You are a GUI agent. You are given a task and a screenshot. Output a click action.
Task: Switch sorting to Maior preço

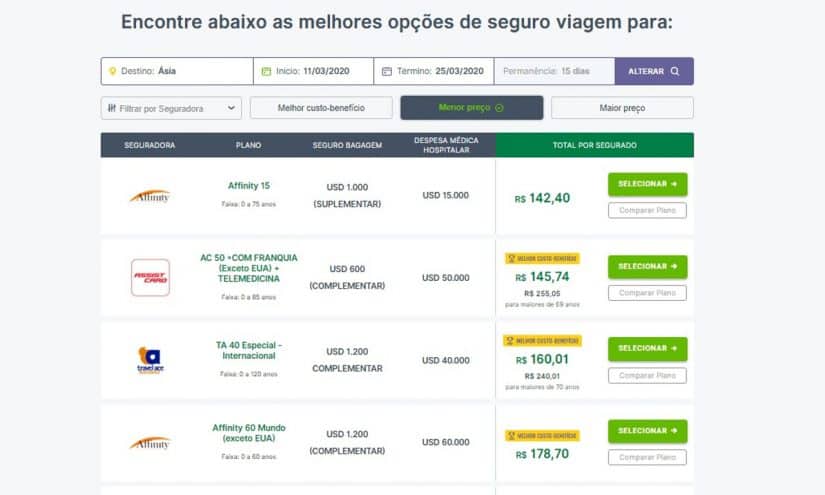pyautogui.click(x=622, y=108)
